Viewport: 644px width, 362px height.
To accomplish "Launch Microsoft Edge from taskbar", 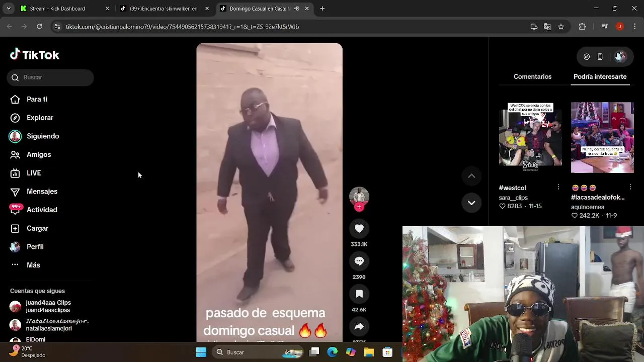I will [333, 352].
